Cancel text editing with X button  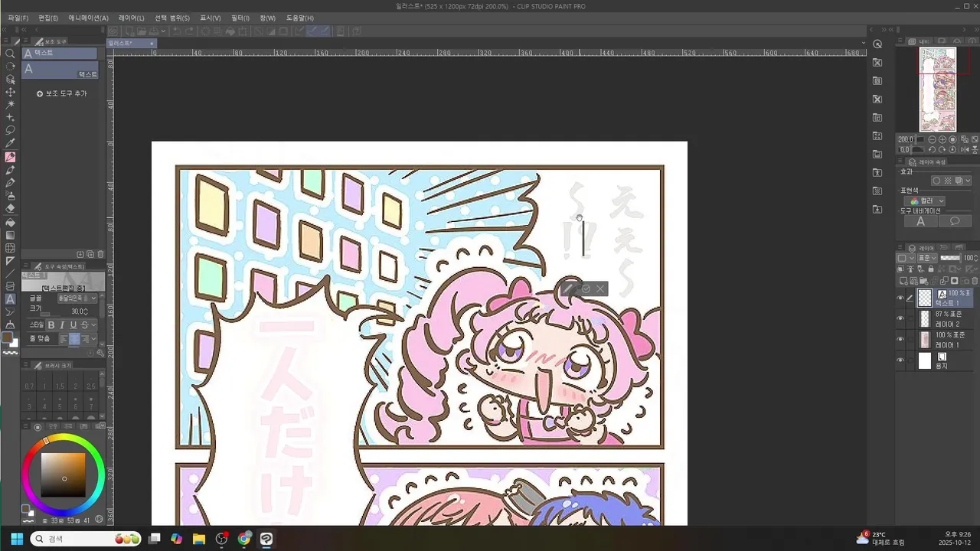600,289
